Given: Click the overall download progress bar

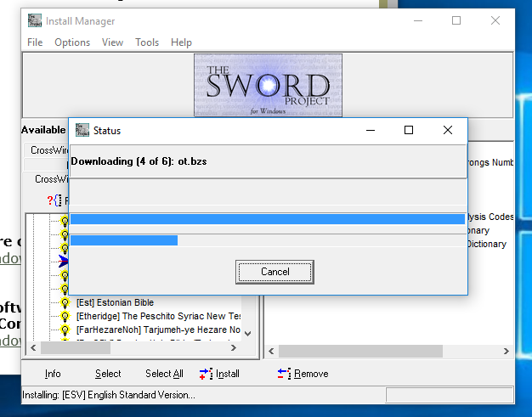Looking at the screenshot, I should pos(267,219).
